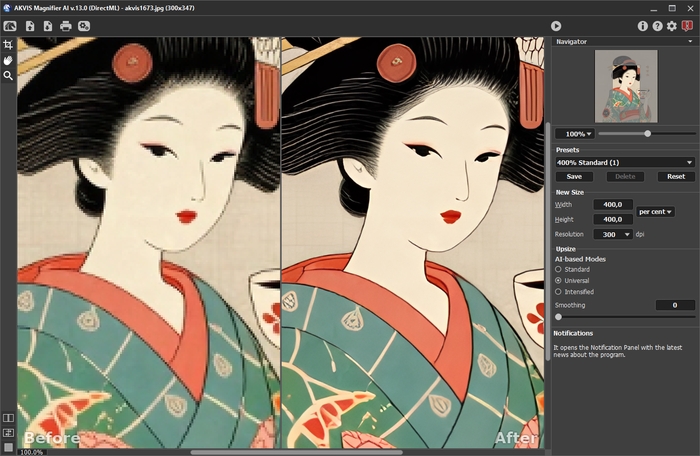Collapse the Navigator panel arrow
Image resolution: width=700 pixels, height=456 pixels.
(690, 42)
